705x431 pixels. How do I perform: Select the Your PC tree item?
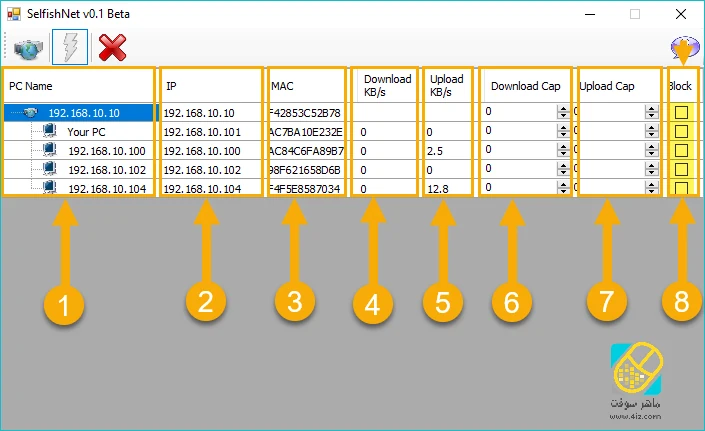point(86,132)
